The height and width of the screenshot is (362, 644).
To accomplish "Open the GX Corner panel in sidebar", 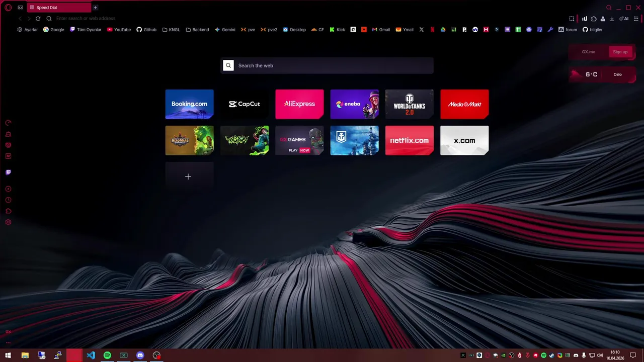I will point(8,145).
